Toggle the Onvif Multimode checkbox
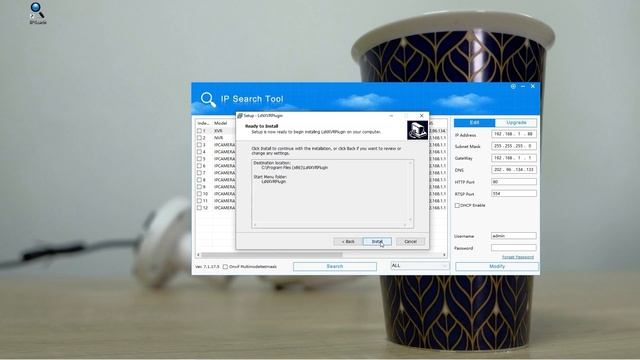 (225, 267)
